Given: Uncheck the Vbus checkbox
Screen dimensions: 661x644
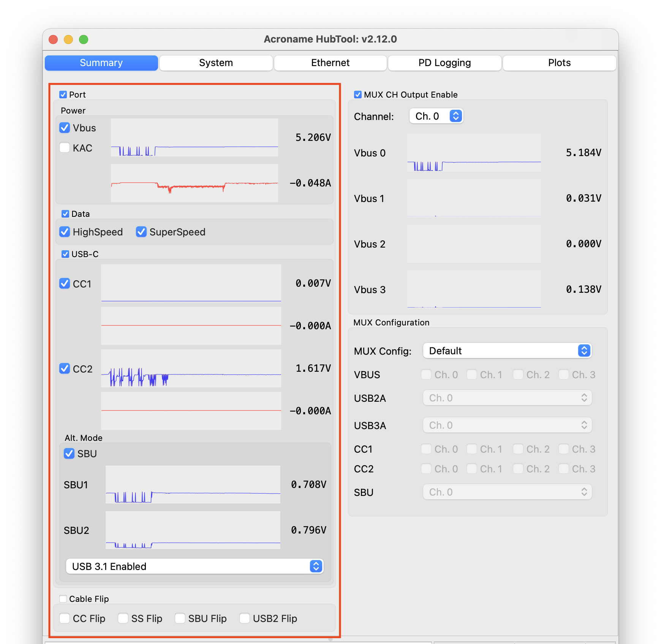Looking at the screenshot, I should tap(65, 128).
